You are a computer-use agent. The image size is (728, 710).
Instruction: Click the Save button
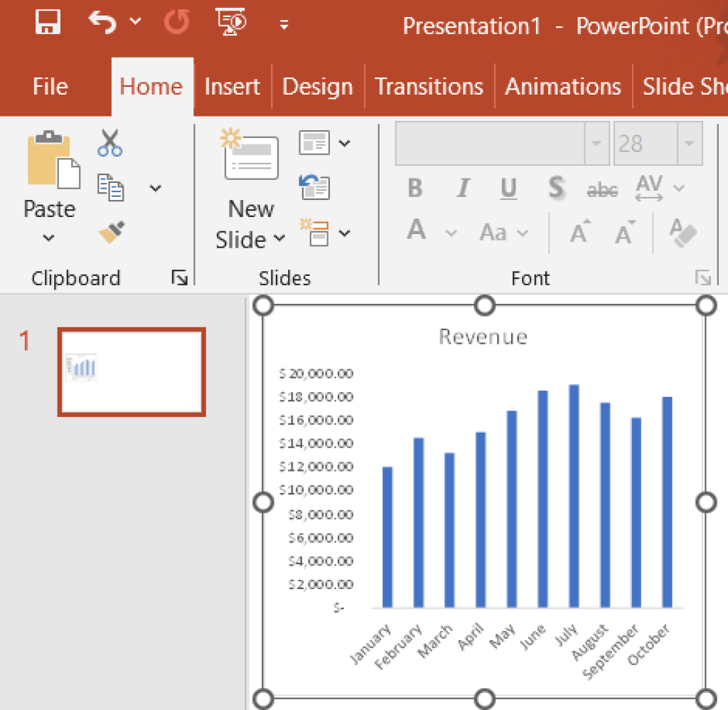coord(48,22)
